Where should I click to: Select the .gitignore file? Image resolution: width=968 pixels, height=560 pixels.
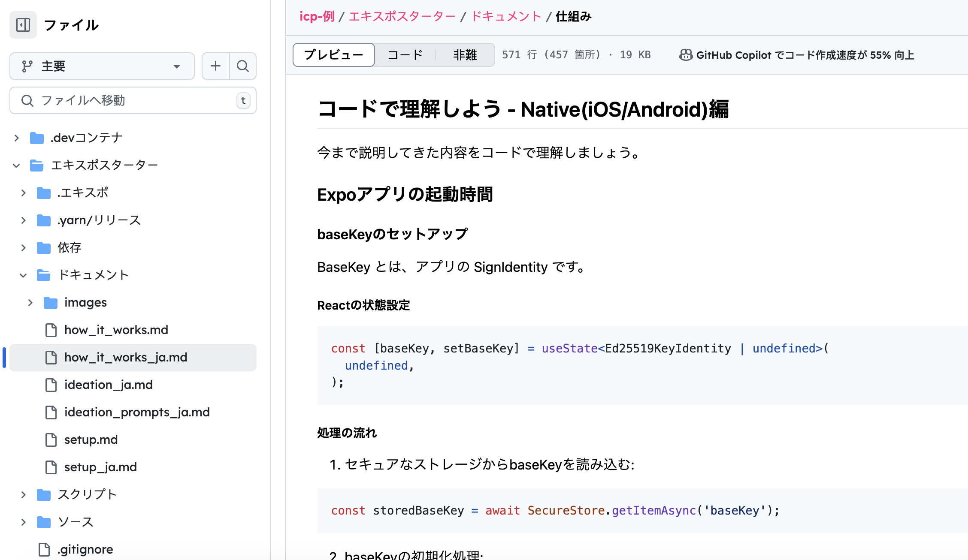coord(84,549)
